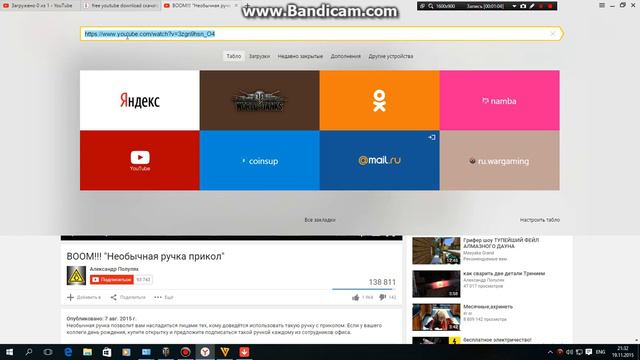Open the Action Center notifications icon
Image resolution: width=640 pixels, height=360 pixels.
click(589, 352)
